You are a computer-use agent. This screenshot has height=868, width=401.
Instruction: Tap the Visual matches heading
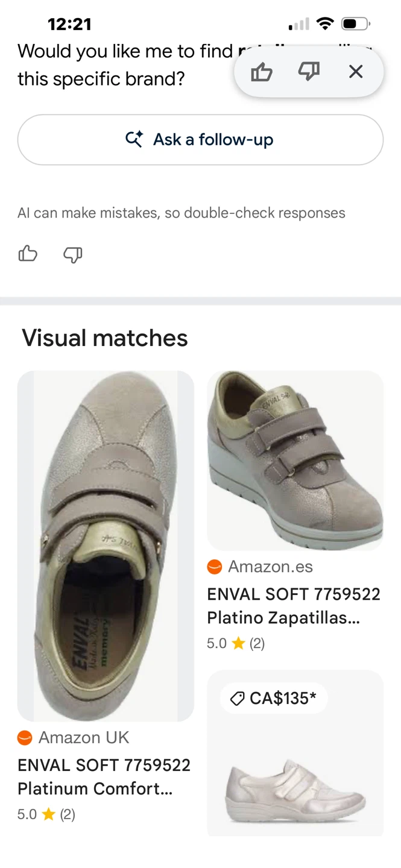(x=105, y=338)
